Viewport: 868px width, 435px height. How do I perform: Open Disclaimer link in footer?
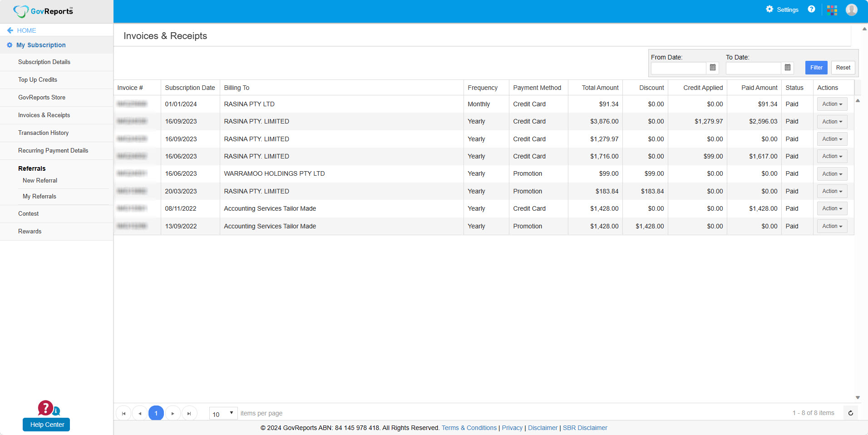[x=542, y=428]
